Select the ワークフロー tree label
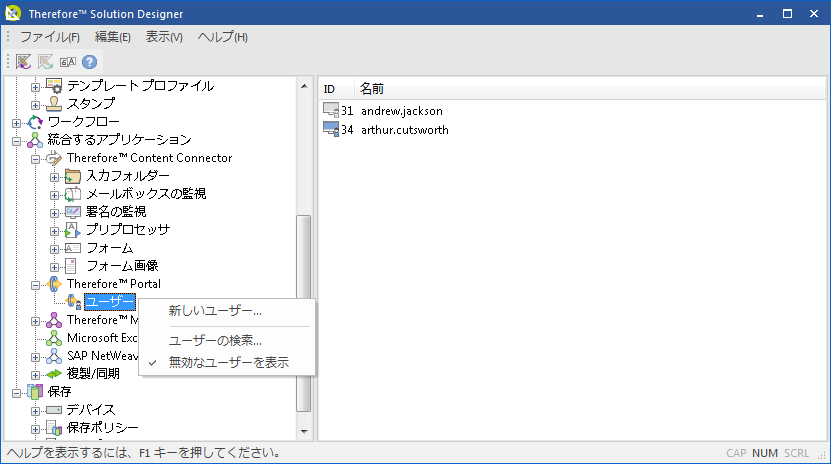 pos(83,122)
